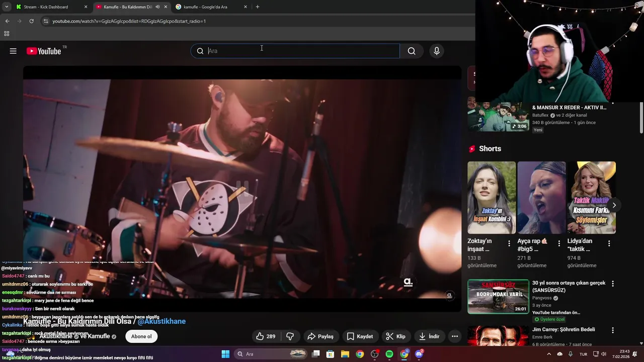Create a clip with the Klip button
644x362 pixels.
(x=395, y=336)
